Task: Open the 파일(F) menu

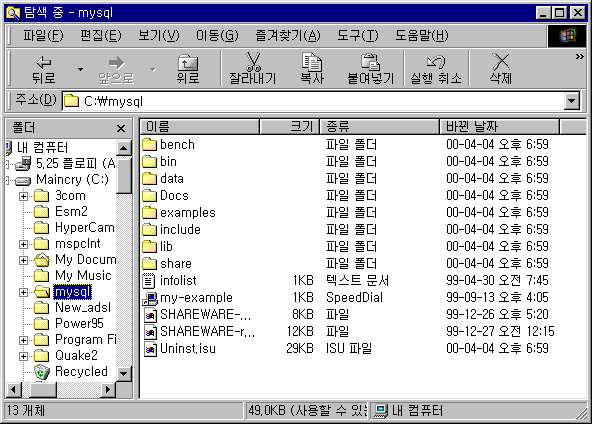Action: pyautogui.click(x=43, y=35)
